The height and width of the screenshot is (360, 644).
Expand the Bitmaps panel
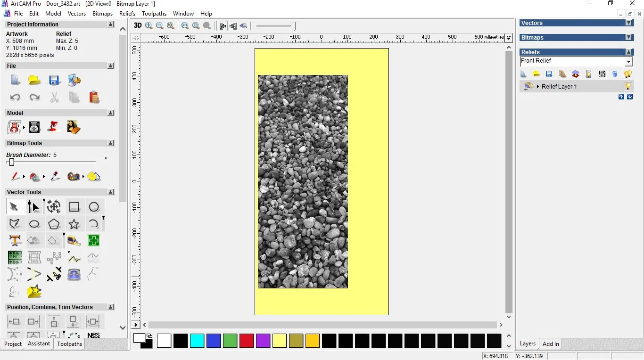(x=628, y=38)
